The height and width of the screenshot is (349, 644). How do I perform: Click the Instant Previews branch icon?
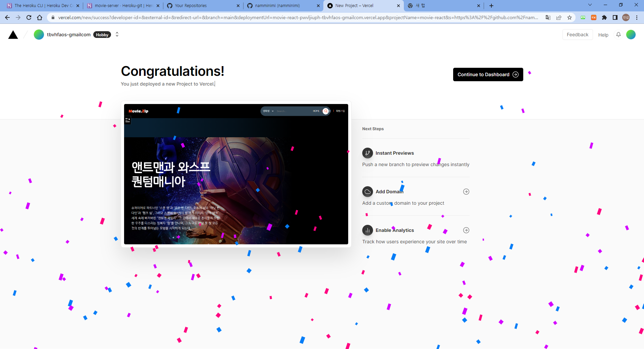[x=368, y=153]
